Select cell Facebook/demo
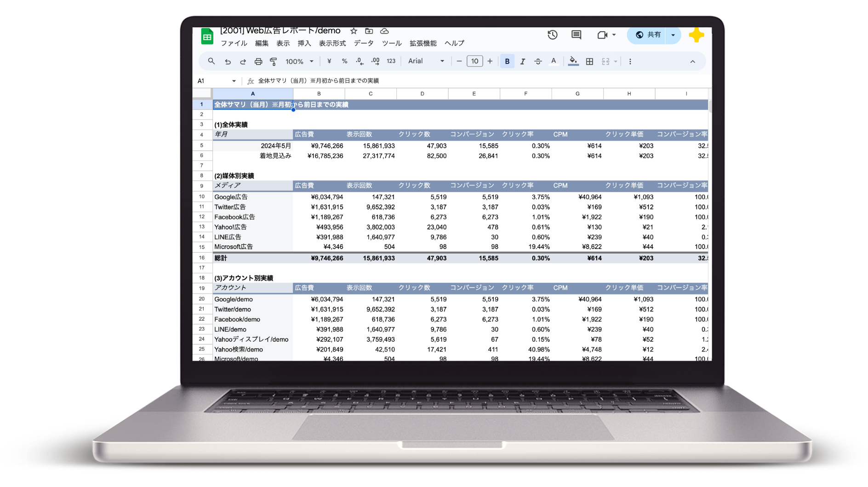 (252, 319)
